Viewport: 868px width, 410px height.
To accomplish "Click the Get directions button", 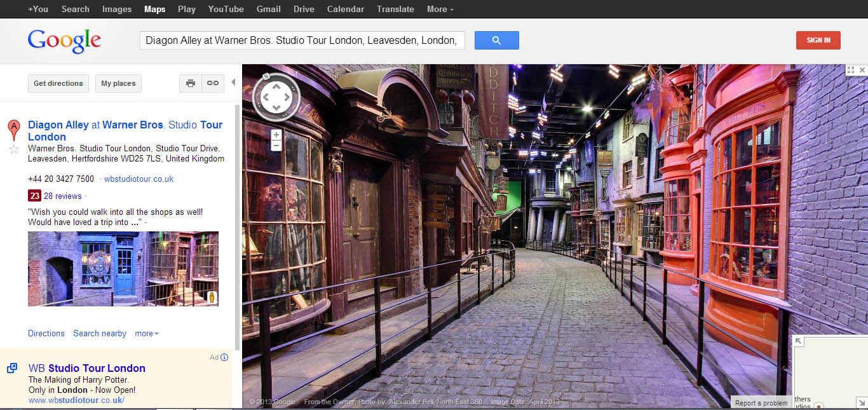I will click(x=58, y=83).
